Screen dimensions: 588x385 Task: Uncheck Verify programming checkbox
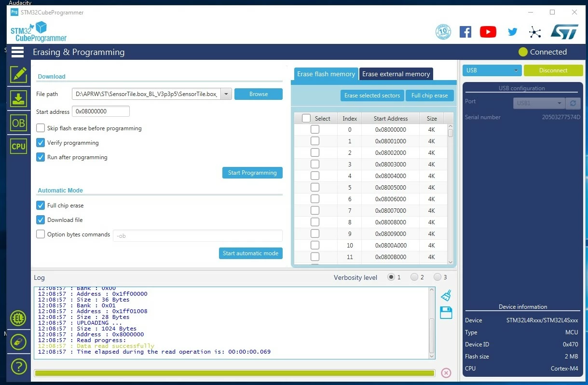(x=41, y=143)
